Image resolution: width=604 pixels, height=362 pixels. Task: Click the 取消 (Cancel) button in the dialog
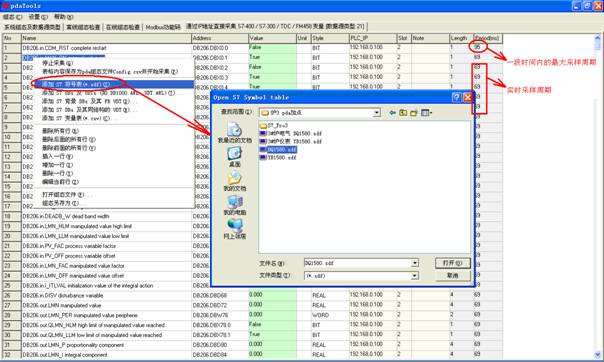coord(453,275)
